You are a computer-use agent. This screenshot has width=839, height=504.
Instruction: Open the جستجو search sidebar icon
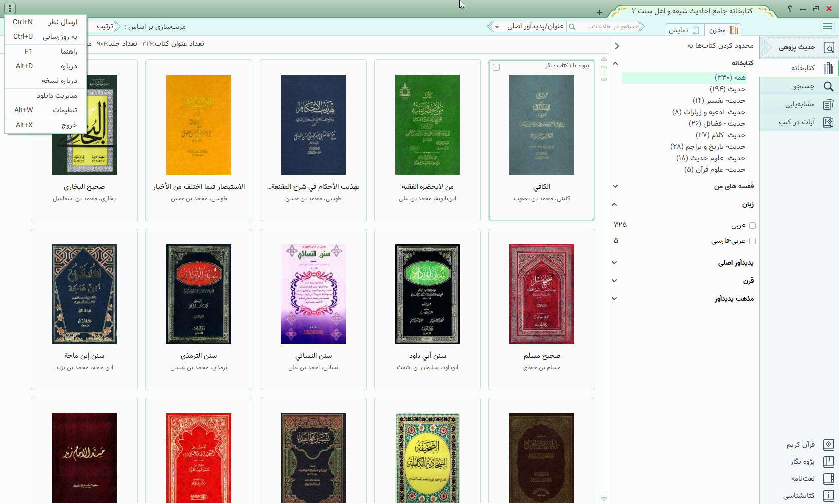point(828,86)
